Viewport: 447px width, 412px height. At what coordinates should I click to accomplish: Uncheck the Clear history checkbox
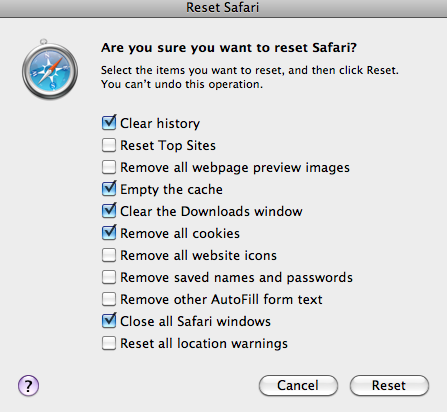[109, 123]
